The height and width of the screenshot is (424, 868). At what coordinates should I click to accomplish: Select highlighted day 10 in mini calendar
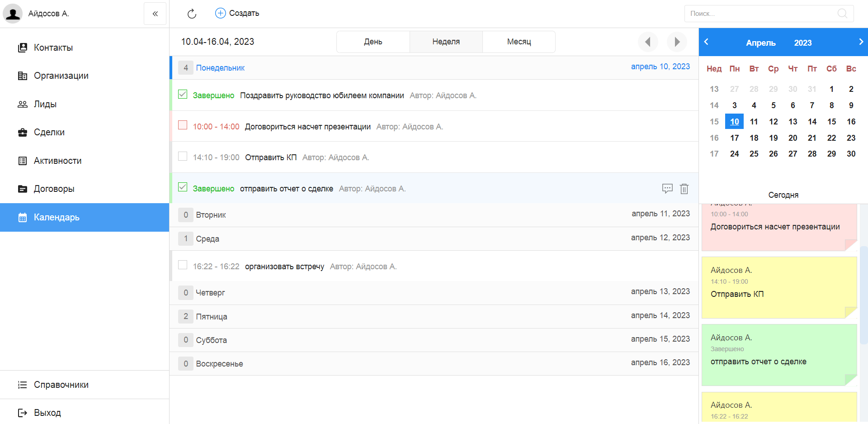pyautogui.click(x=734, y=122)
